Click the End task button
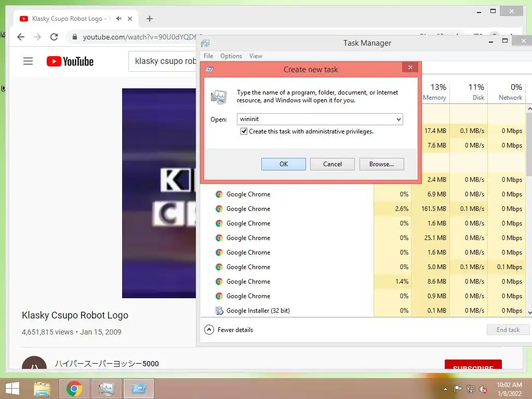This screenshot has width=532, height=399. pyautogui.click(x=508, y=330)
